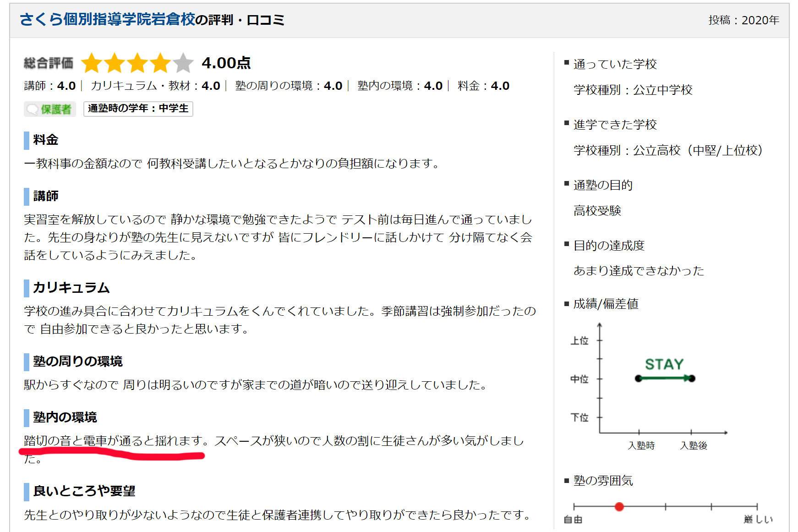Click the 塾の周りの環境：4.0 rating
Screen dimensions: 798x532
coord(289,86)
